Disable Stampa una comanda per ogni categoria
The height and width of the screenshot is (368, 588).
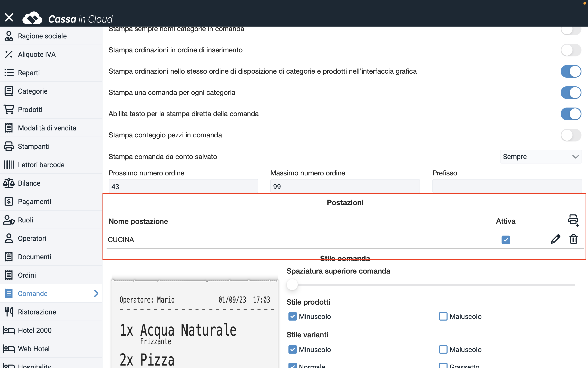[x=571, y=92]
